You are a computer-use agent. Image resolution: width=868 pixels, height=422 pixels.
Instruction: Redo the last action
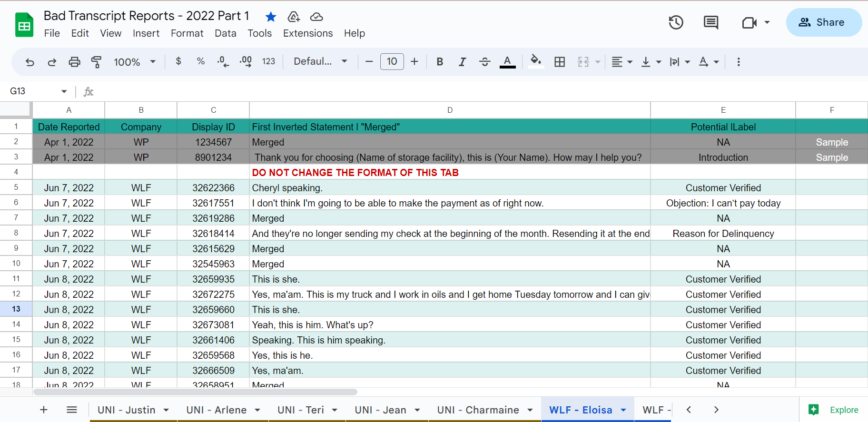(x=52, y=62)
